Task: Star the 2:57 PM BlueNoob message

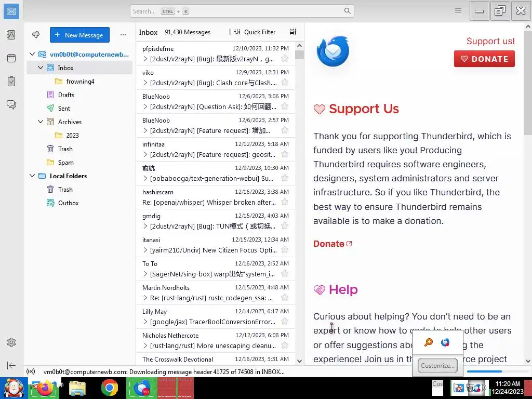Action: [285, 130]
